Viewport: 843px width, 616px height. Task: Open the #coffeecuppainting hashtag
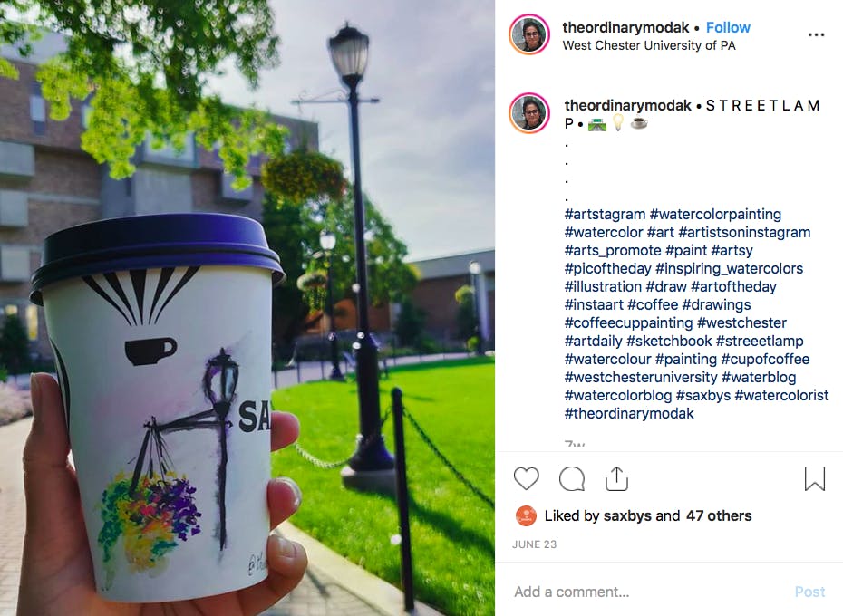(x=628, y=323)
